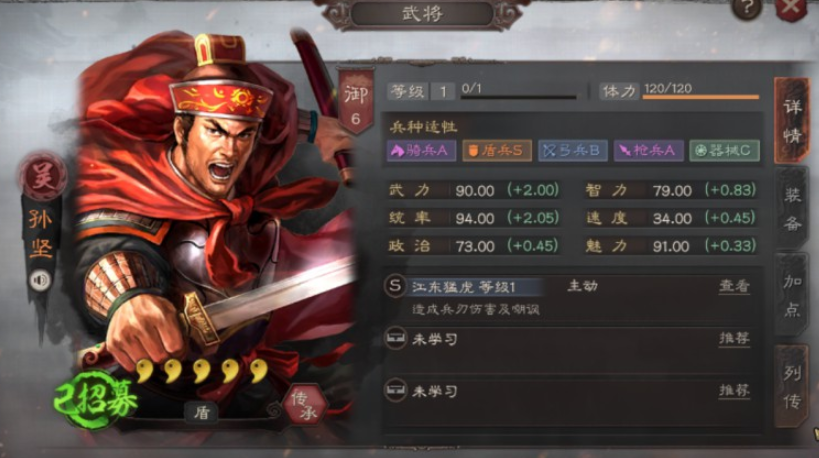Switch to the 装备 equipment tab
This screenshot has width=819, height=458.
click(792, 209)
